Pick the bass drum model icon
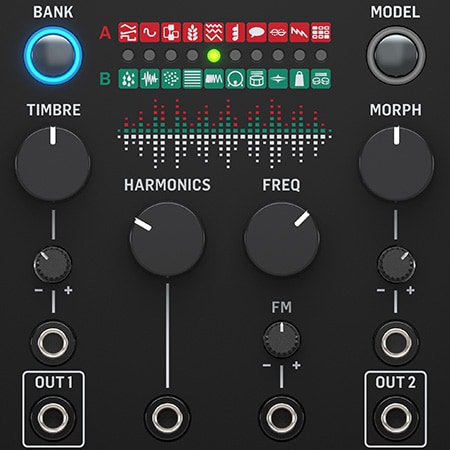The width and height of the screenshot is (450, 450). [235, 79]
